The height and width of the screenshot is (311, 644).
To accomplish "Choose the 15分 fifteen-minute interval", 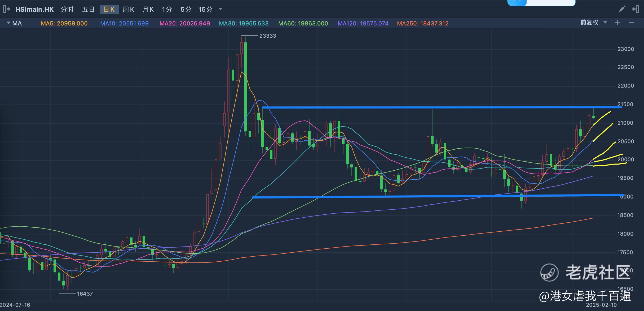I will click(x=206, y=10).
